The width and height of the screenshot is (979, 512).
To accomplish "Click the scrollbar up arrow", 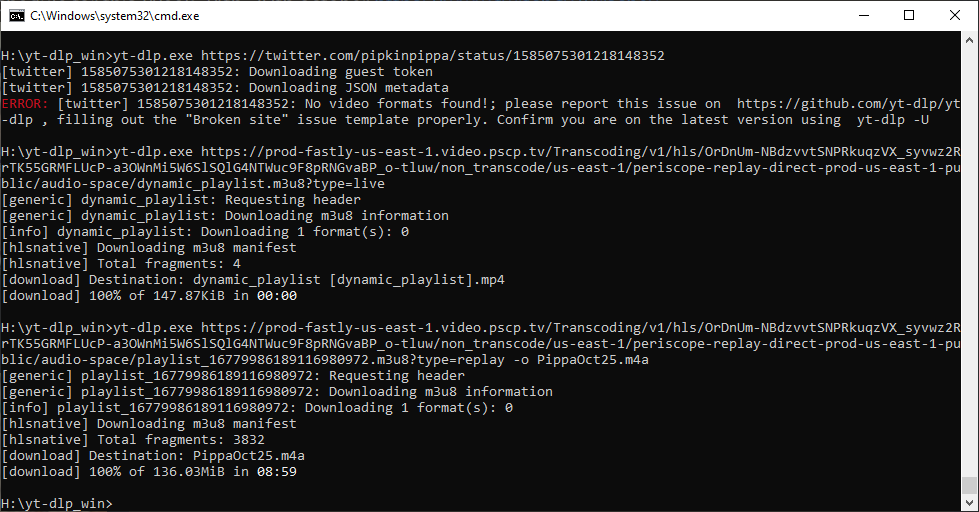I will tap(969, 40).
